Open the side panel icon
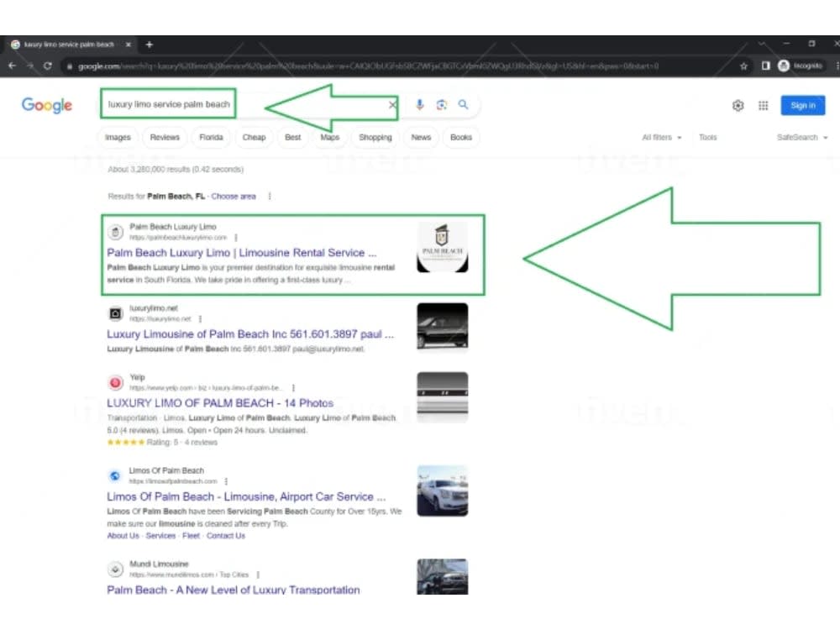Viewport: 840px width, 630px height. click(x=765, y=66)
